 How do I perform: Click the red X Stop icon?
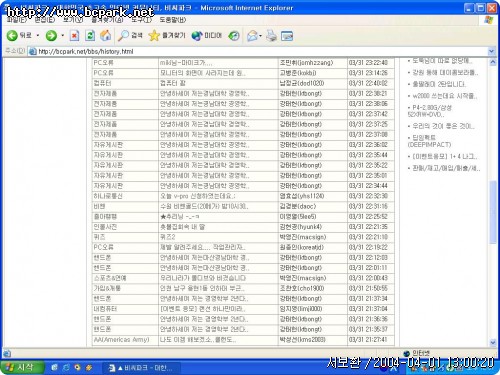click(74, 35)
